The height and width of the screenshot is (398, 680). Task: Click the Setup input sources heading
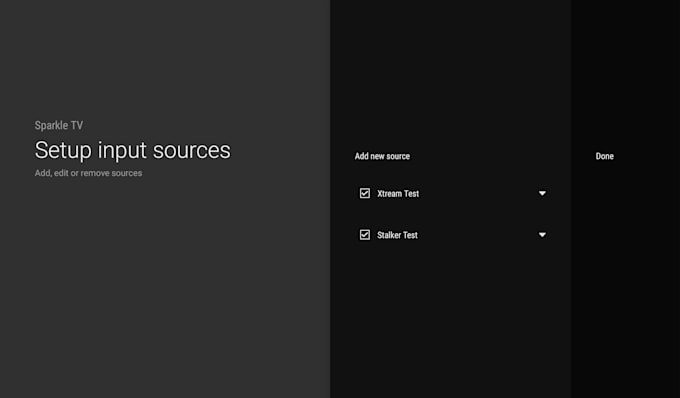(x=133, y=150)
